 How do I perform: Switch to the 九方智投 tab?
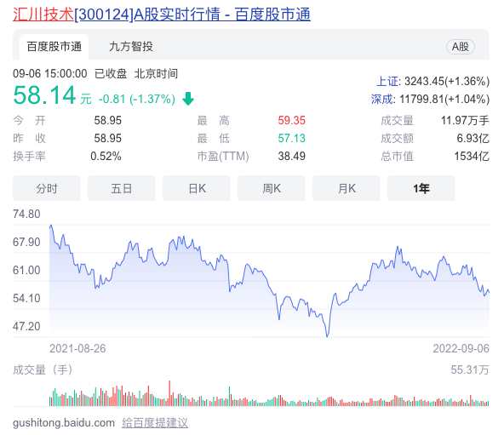coord(131,47)
